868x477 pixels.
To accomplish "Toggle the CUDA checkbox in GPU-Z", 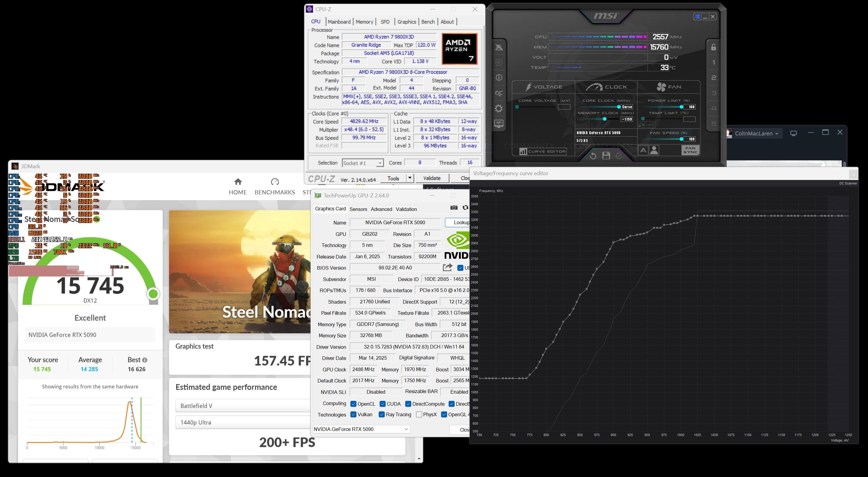I will 382,404.
